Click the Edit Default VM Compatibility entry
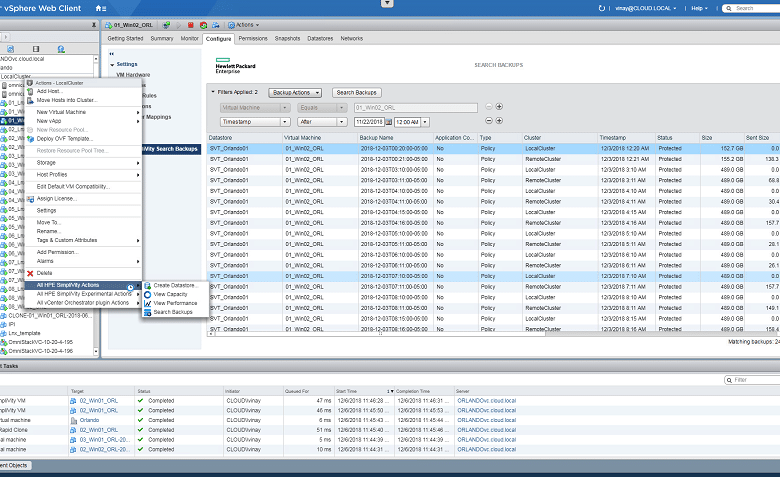This screenshot has height=477, width=780. pos(73,187)
